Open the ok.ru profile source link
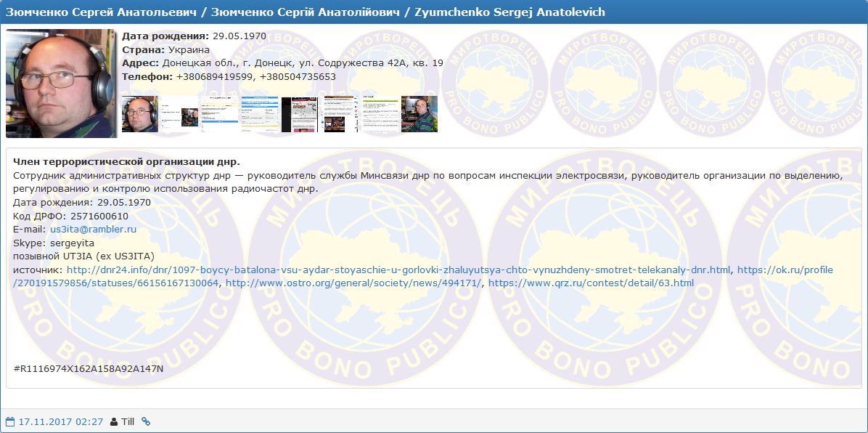This screenshot has height=433, width=868. coord(785,270)
